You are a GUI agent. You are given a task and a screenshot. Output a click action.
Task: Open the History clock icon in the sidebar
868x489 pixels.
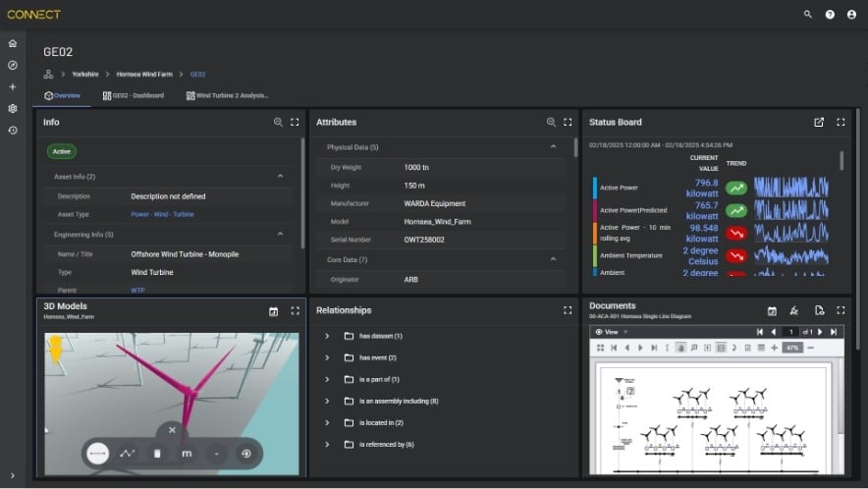[13, 130]
